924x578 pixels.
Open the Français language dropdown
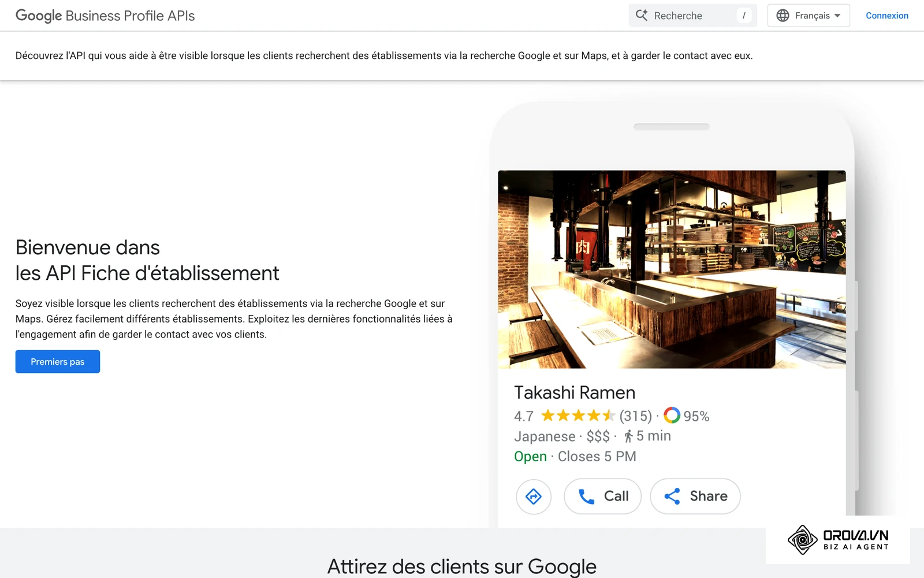coord(808,16)
